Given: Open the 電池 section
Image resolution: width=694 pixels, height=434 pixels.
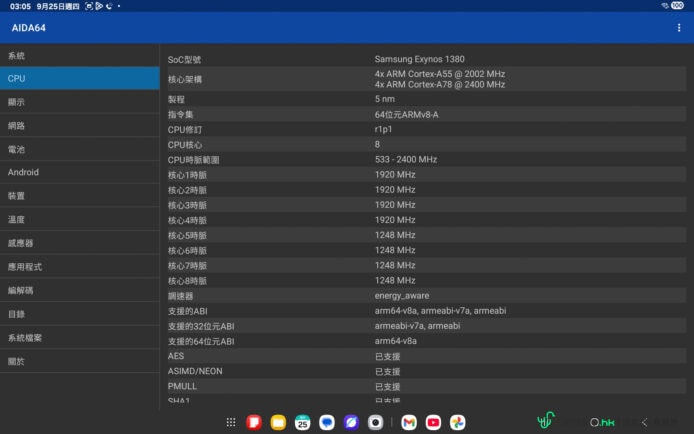Looking at the screenshot, I should coord(80,149).
